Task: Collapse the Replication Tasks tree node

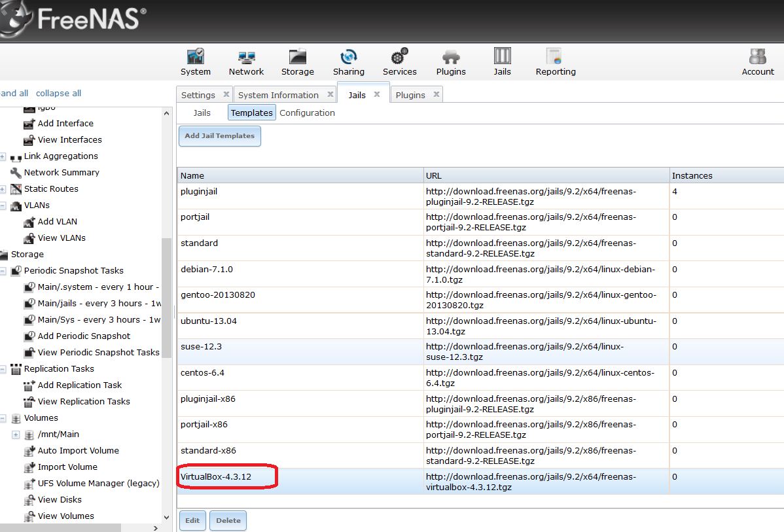Action: [x=3, y=369]
